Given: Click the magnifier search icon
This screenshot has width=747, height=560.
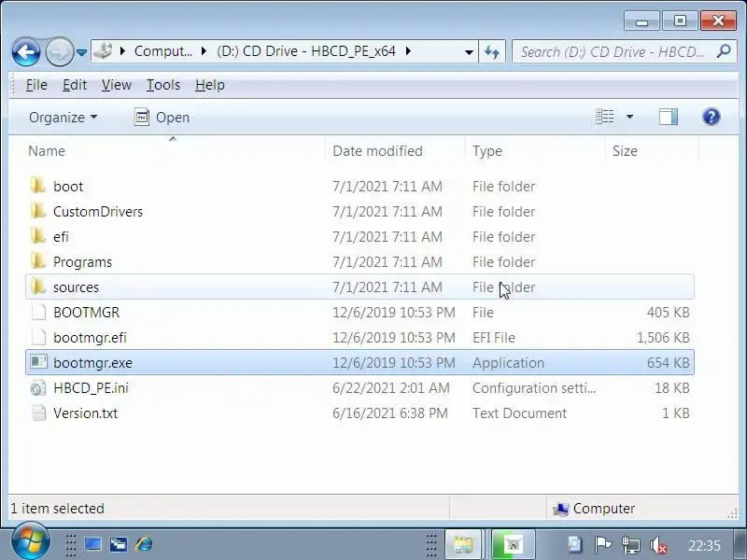Looking at the screenshot, I should click(x=724, y=51).
